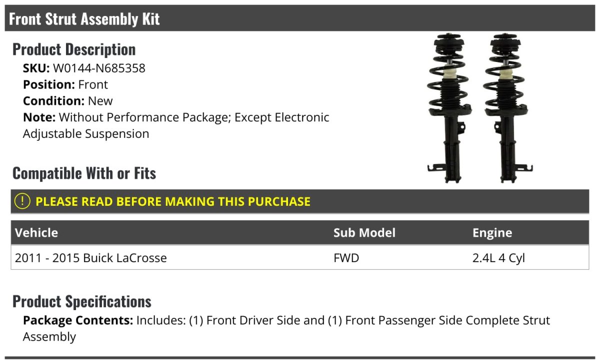Click the Product Specifications heading
Image resolution: width=600 pixels, height=364 pixels.
click(82, 302)
